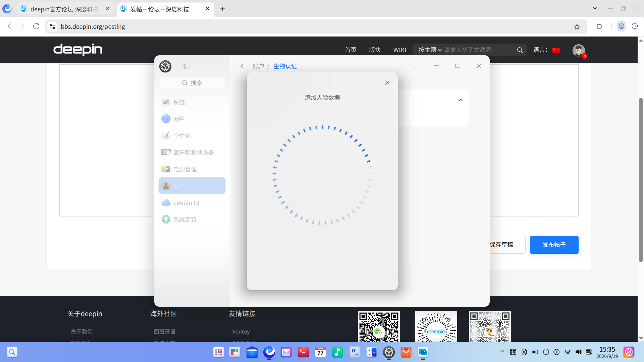Bookmark this page with the star
This screenshot has width=644, height=362.
click(577, 26)
